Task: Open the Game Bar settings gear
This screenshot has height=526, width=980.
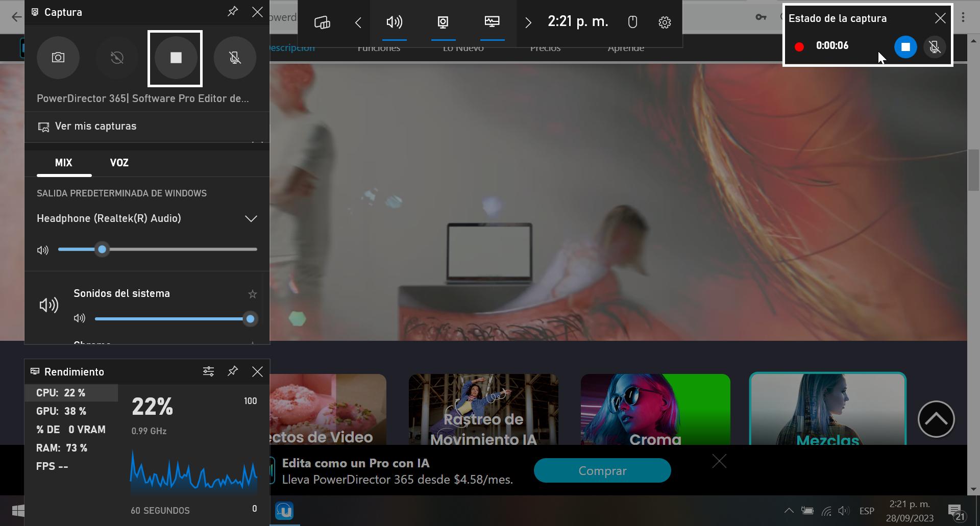Action: click(664, 23)
